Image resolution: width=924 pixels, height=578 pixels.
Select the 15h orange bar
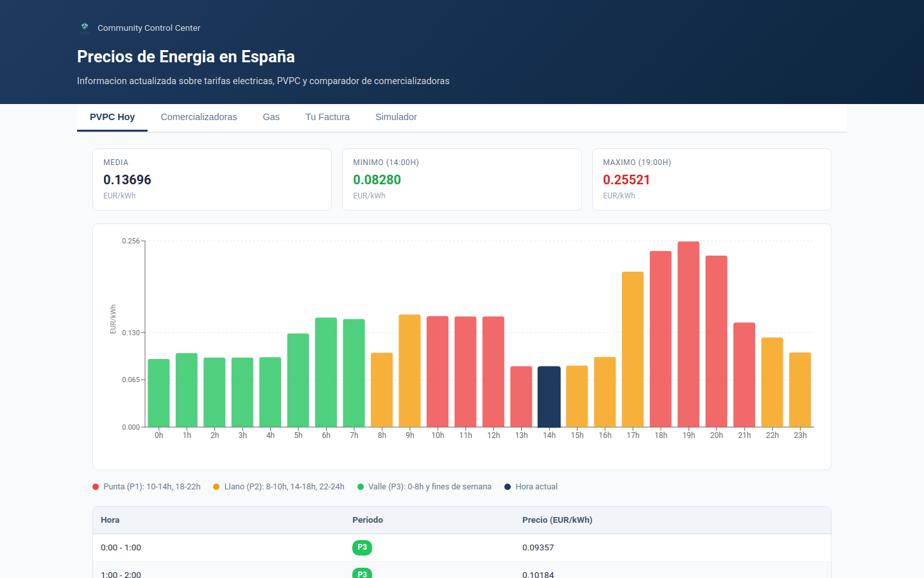point(577,396)
